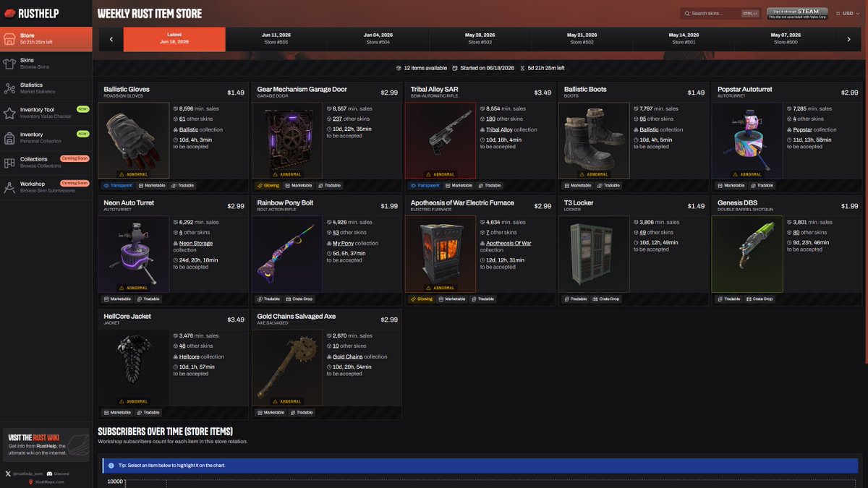Open Tribal Alloy collection link
868x488 pixels.
[499, 129]
